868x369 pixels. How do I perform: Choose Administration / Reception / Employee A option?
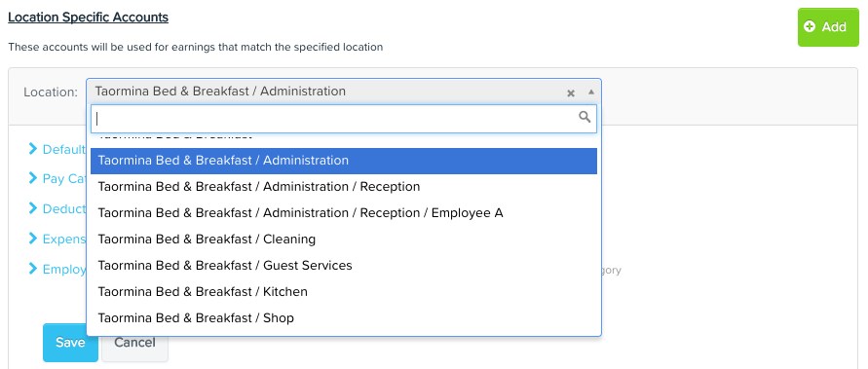point(344,213)
